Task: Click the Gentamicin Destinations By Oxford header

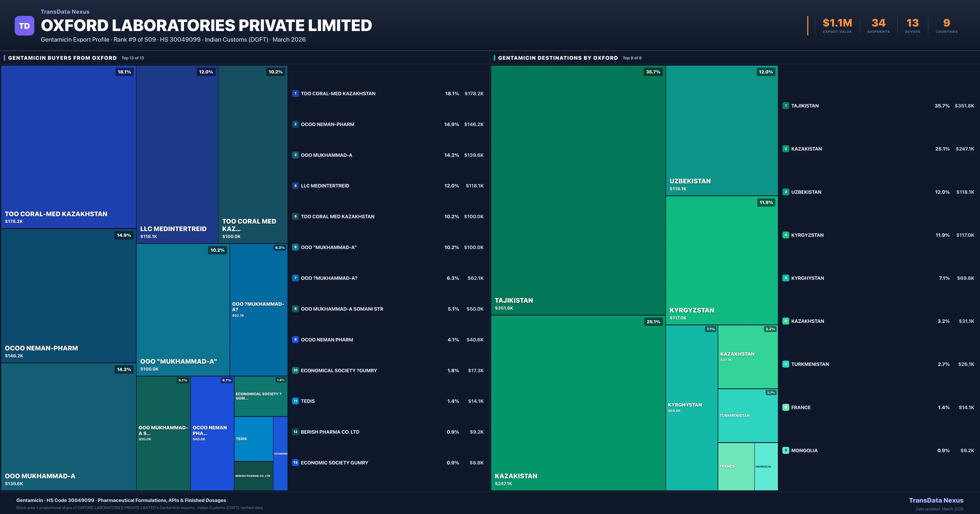Action: click(558, 58)
